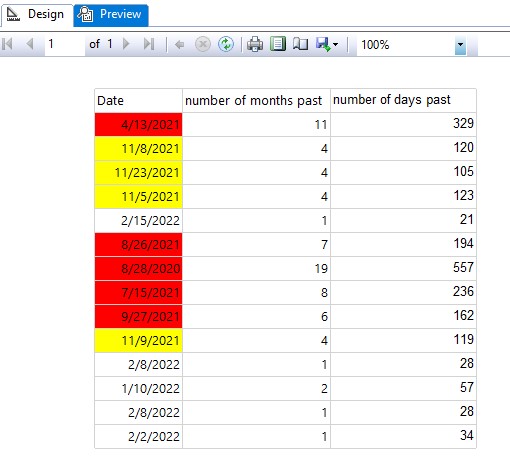
Task: Print the report
Action: click(255, 44)
